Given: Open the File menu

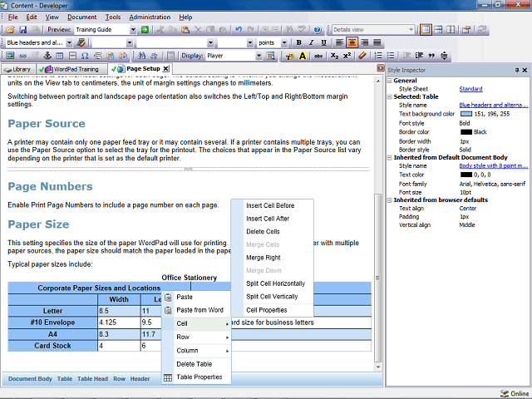Looking at the screenshot, I should click(x=13, y=17).
